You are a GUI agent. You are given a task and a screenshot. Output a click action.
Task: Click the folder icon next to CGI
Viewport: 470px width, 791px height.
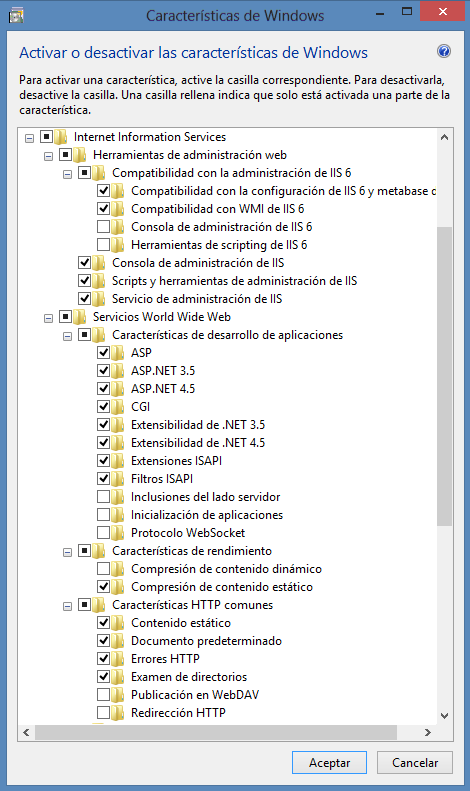[x=118, y=407]
